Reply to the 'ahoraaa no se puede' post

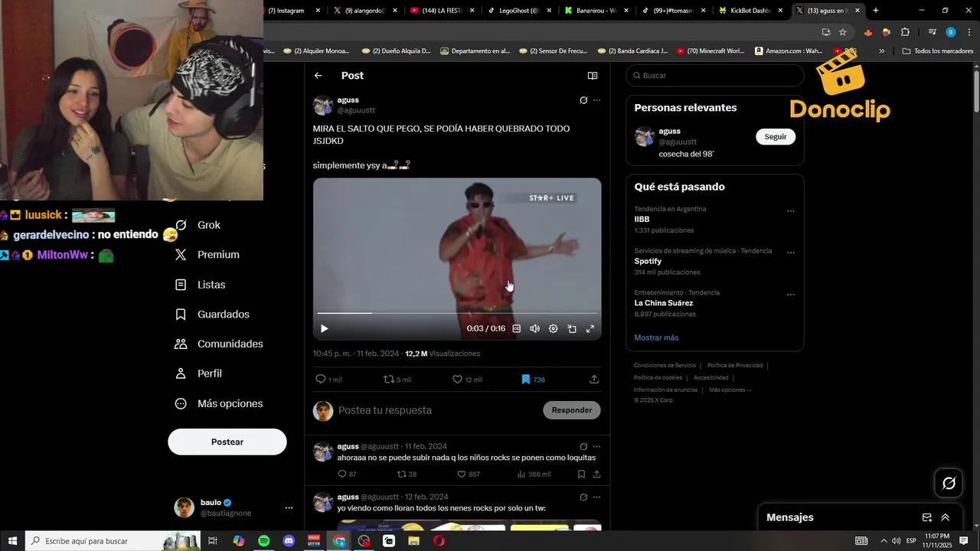pos(342,474)
